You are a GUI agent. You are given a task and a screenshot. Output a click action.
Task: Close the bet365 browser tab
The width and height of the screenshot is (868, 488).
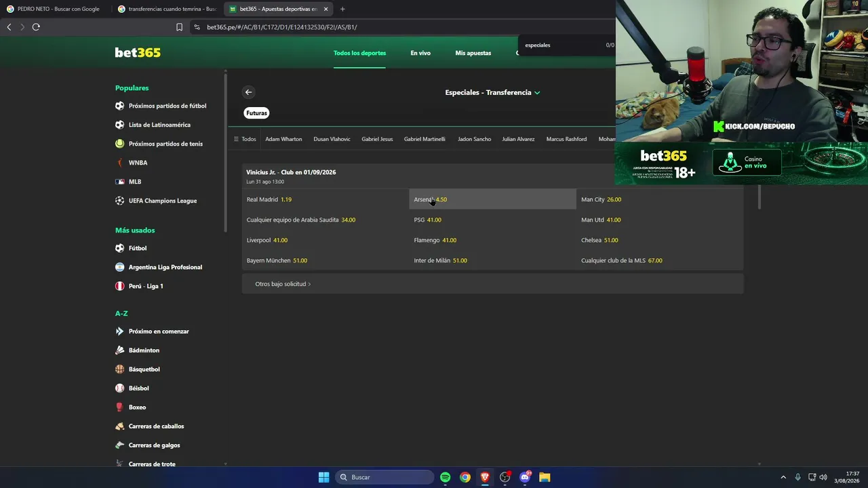click(325, 9)
